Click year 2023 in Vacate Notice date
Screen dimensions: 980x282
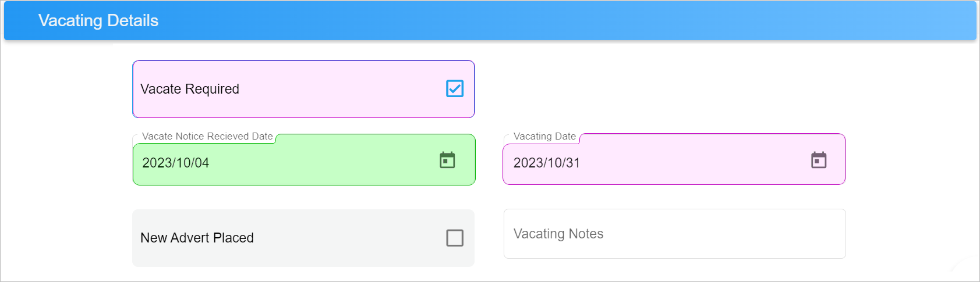[156, 163]
